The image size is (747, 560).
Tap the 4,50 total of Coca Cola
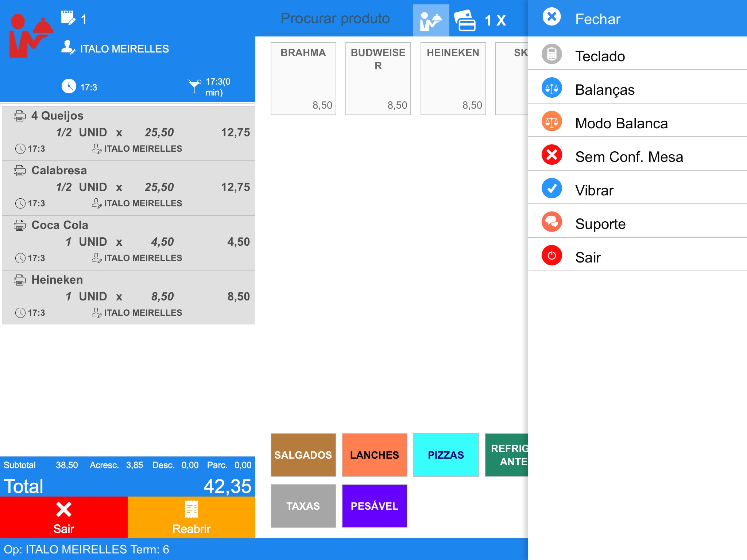(x=239, y=242)
